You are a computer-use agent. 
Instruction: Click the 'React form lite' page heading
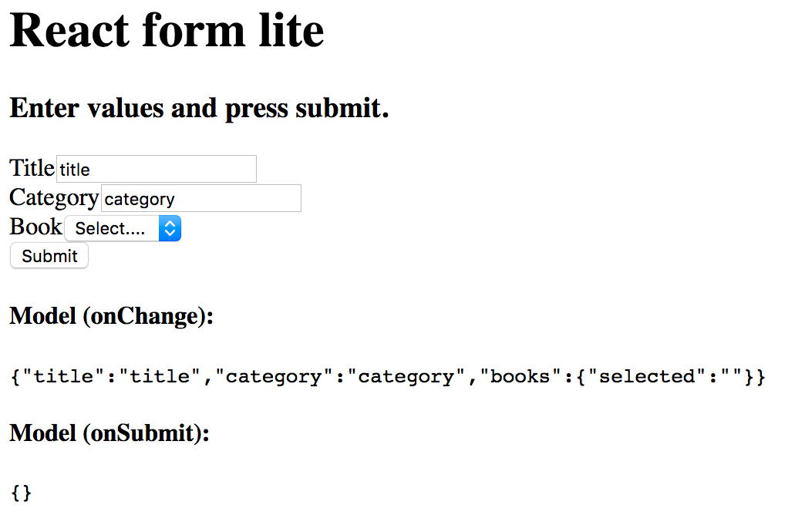[166, 31]
